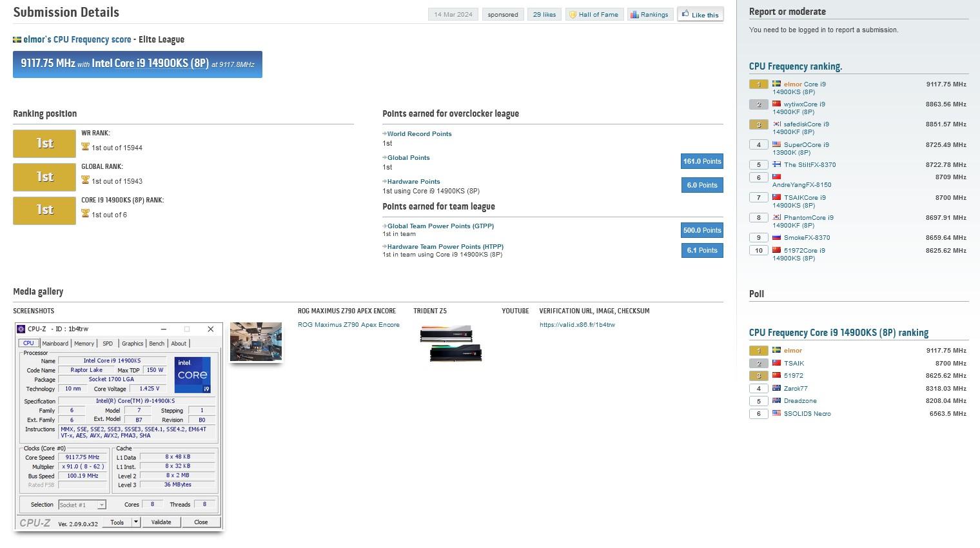Click the arrow icon before World Record Points
This screenshot has height=548, width=980.
coord(384,134)
